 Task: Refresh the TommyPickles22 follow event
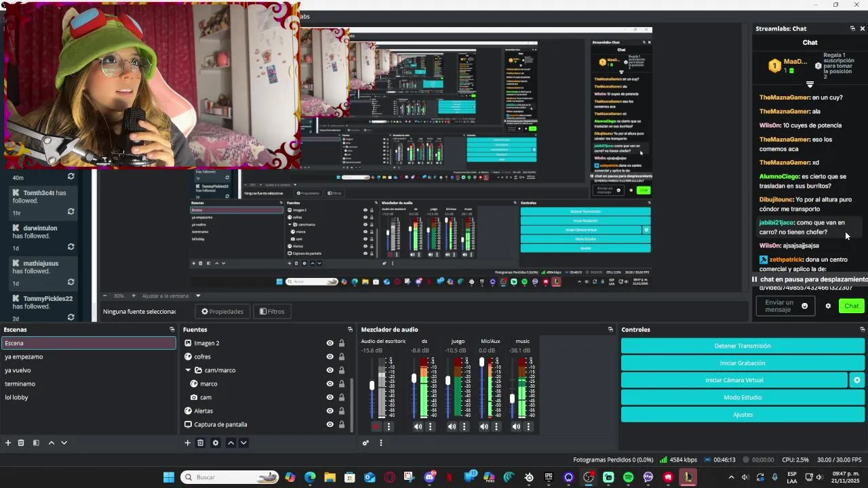[x=71, y=317]
